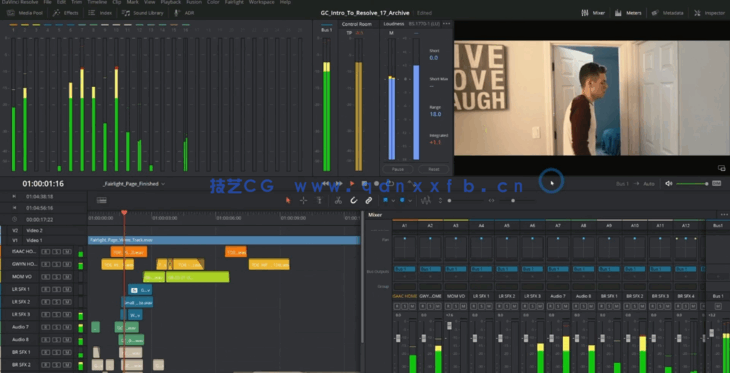
Task: Open the _Fairlight_Page_Finished timeline dropdown
Action: (134, 184)
